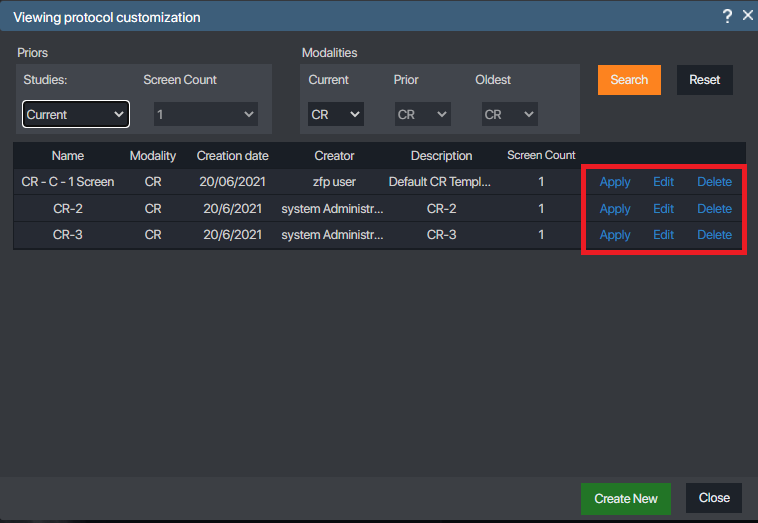Delete the CR - C - 1 Screen protocol
Image resolution: width=758 pixels, height=523 pixels.
(714, 182)
